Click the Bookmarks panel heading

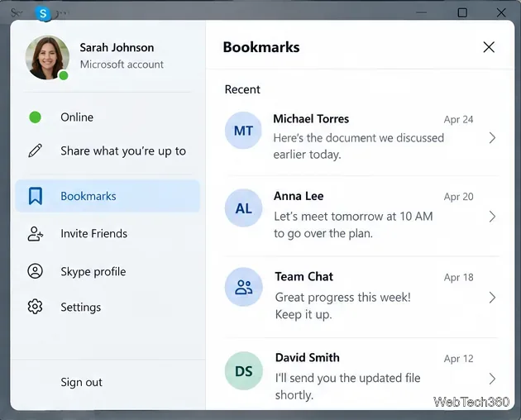261,47
